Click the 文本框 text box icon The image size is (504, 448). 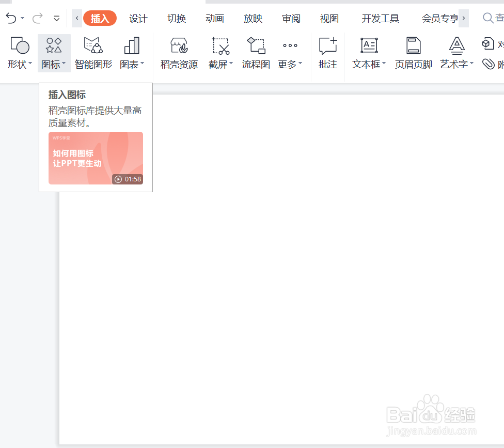click(369, 45)
